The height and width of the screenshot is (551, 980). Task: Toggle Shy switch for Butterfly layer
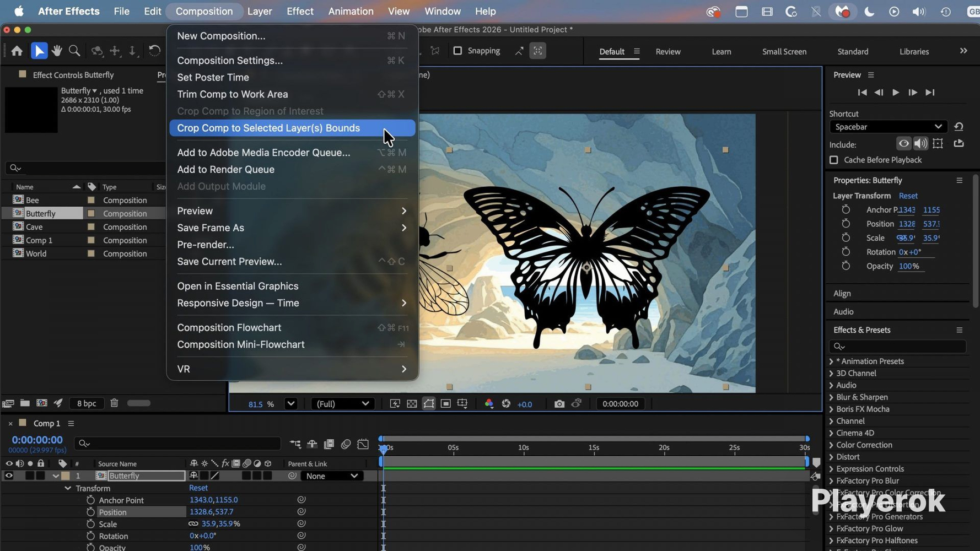point(193,476)
